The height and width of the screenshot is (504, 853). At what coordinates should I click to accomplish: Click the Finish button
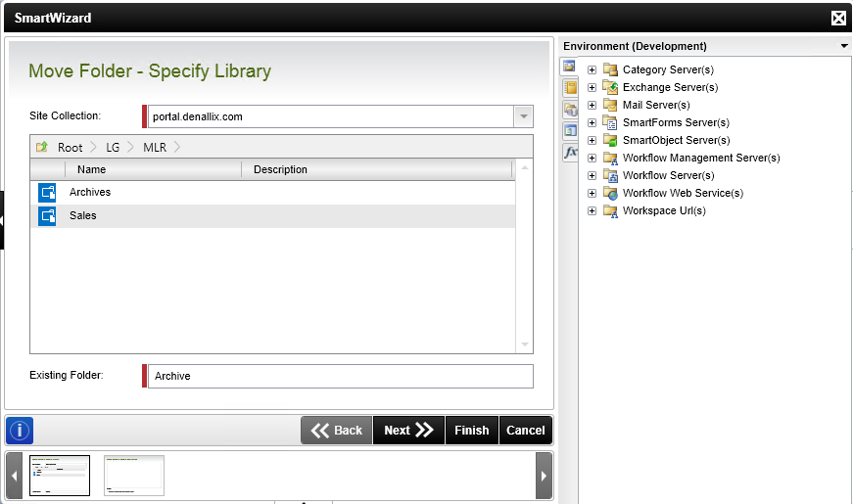point(472,431)
